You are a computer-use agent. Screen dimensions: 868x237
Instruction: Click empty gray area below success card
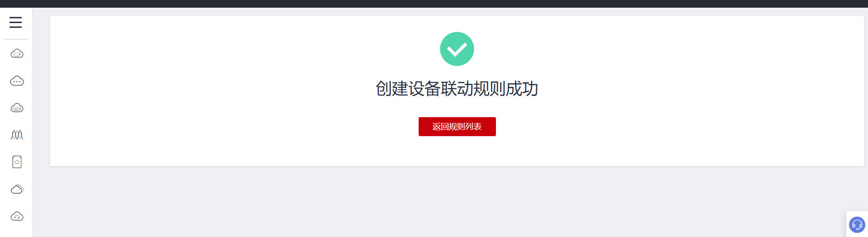click(x=448, y=201)
